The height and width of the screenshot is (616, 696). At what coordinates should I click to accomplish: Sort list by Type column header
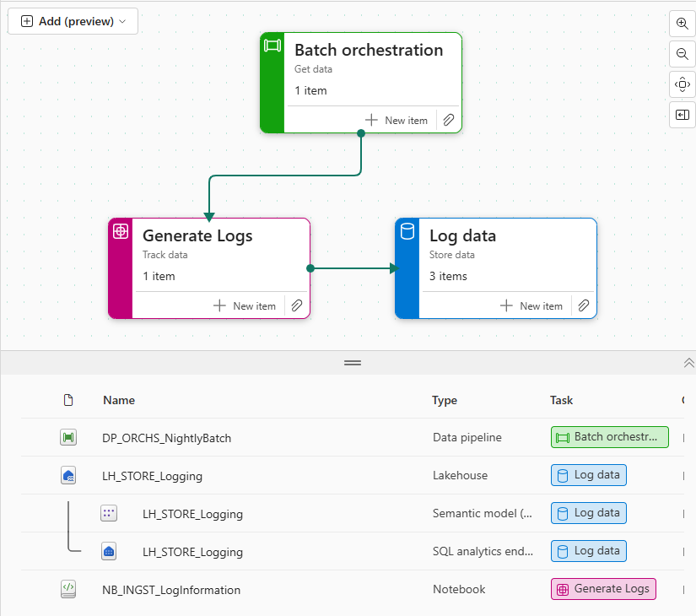[445, 400]
